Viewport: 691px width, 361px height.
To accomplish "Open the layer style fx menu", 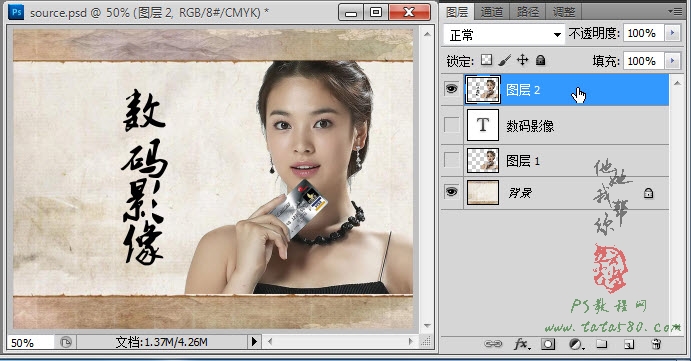I will (521, 344).
